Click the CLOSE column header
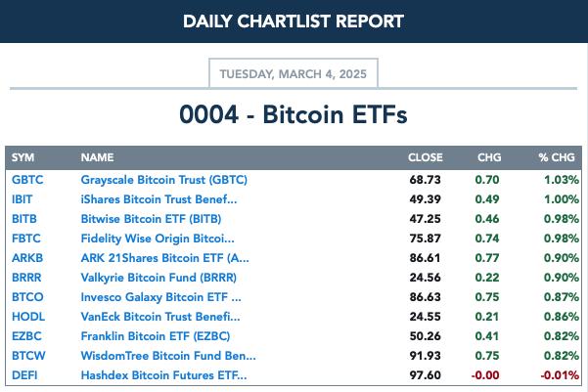Image resolution: width=588 pixels, height=392 pixels. (x=426, y=157)
